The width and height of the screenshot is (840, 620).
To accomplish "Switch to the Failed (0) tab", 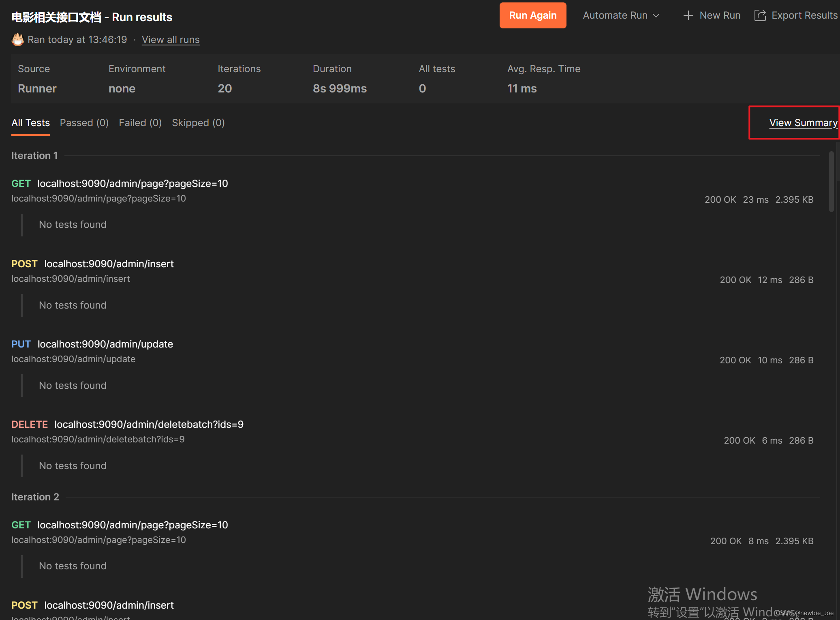I will point(140,123).
